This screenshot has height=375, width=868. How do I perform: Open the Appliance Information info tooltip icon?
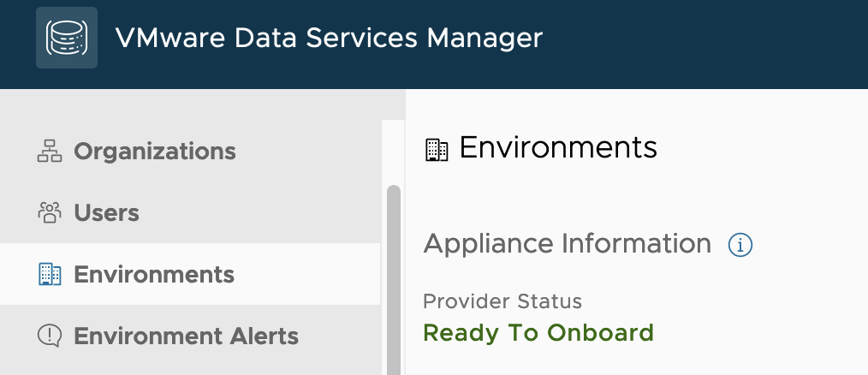[740, 246]
